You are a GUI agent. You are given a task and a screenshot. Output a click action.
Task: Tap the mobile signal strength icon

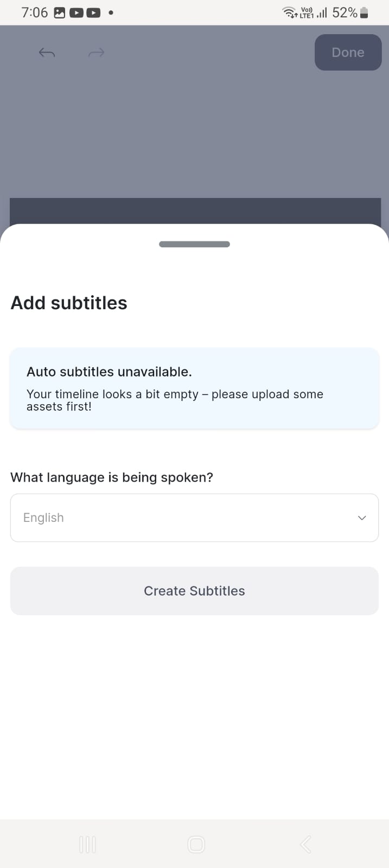322,12
